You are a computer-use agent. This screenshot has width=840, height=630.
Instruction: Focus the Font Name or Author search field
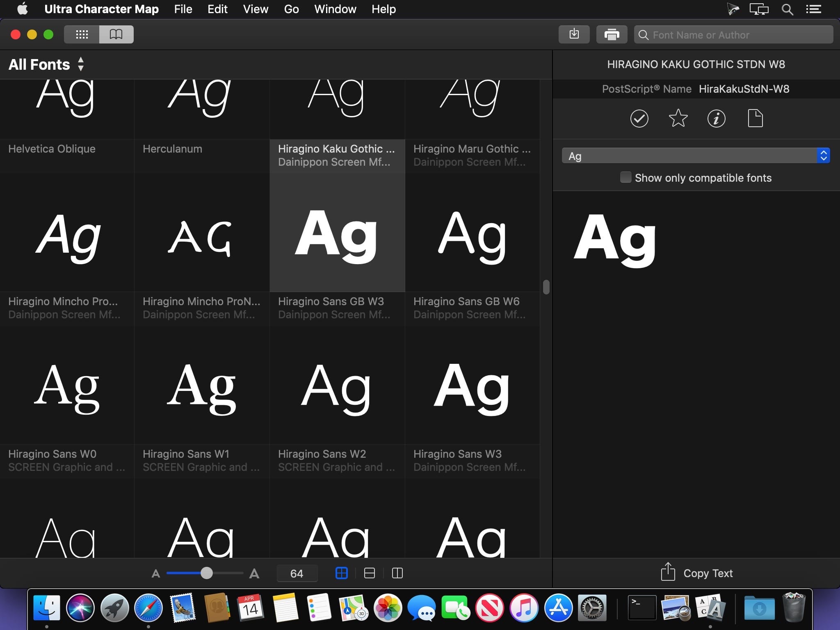(733, 35)
